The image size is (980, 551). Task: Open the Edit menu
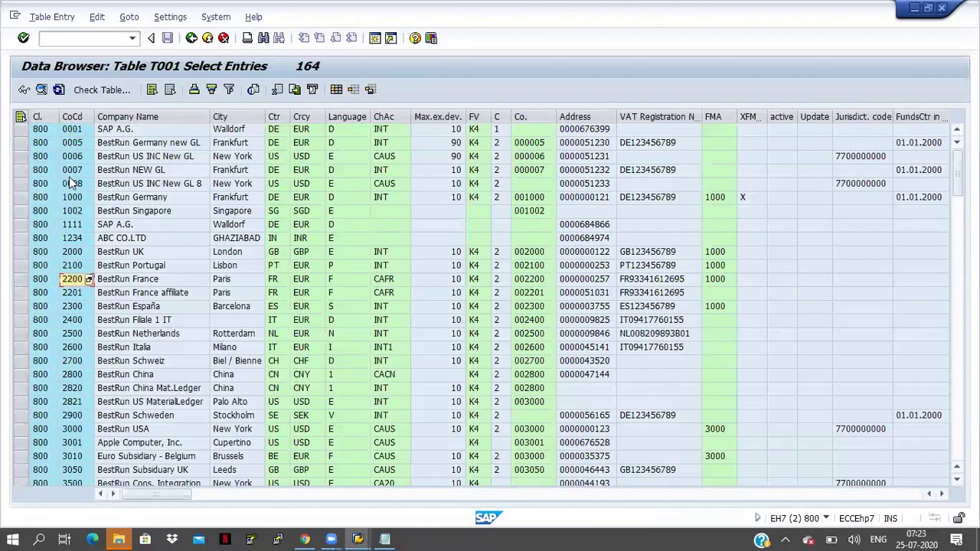tap(96, 17)
